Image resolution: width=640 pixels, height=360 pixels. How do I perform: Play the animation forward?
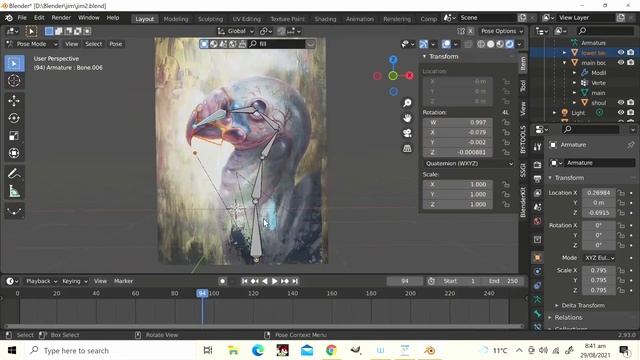[275, 281]
